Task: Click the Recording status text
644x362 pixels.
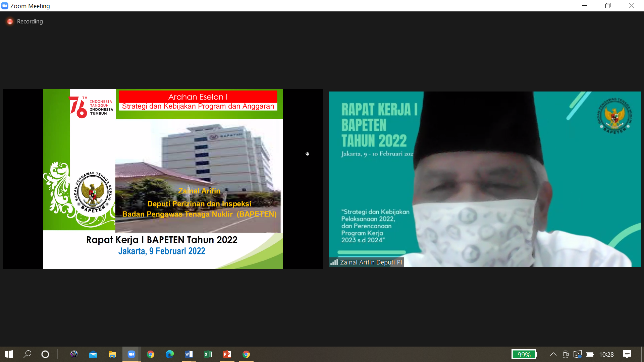Action: [x=30, y=21]
